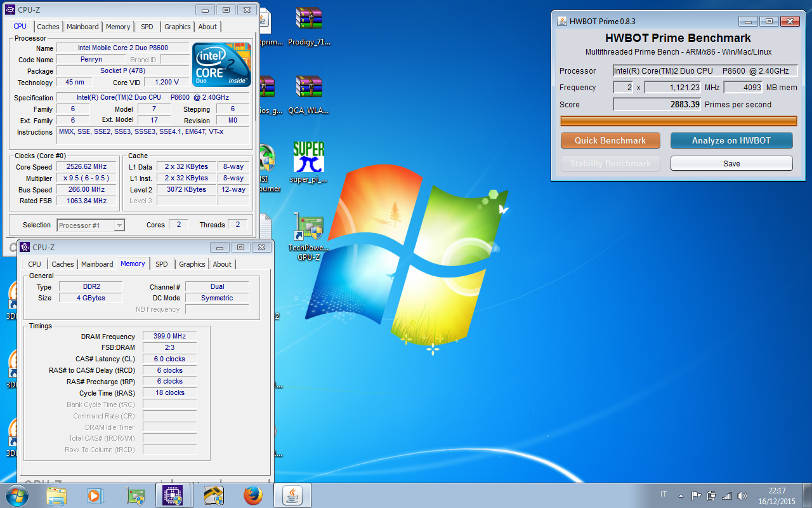
Task: Click the 3072 KBytes Level 2 cache value
Action: [x=186, y=189]
